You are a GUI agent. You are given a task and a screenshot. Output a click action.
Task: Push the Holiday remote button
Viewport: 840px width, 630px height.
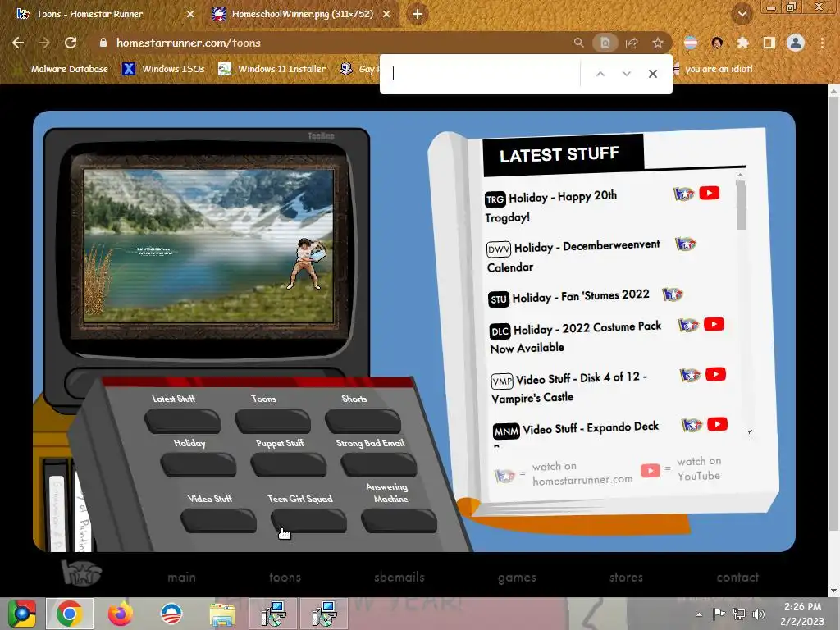coord(199,464)
